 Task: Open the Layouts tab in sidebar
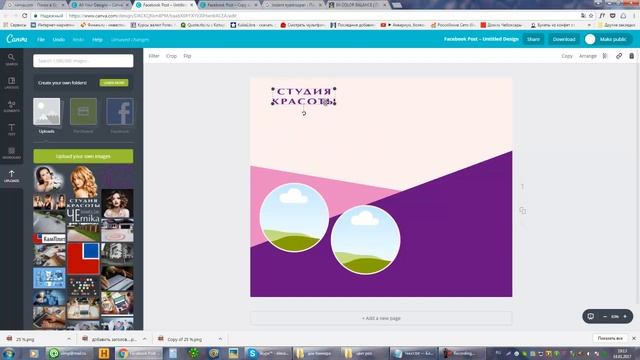[x=11, y=83]
